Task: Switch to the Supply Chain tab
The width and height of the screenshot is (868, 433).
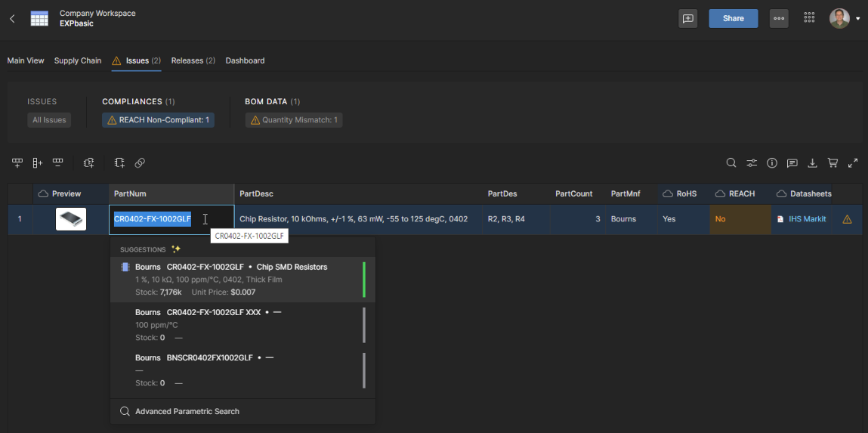Action: point(78,60)
